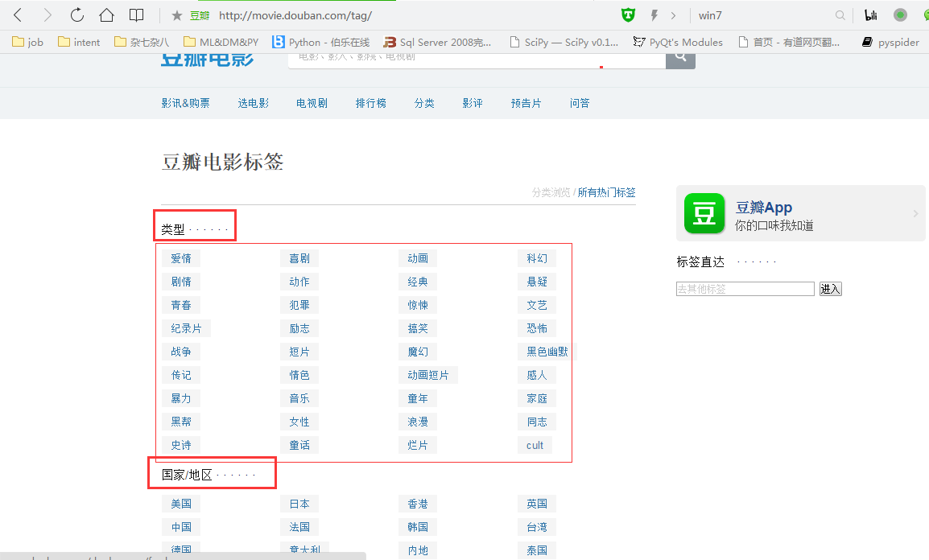The height and width of the screenshot is (560, 929).
Task: Open 预告片 navigation item
Action: coord(526,103)
